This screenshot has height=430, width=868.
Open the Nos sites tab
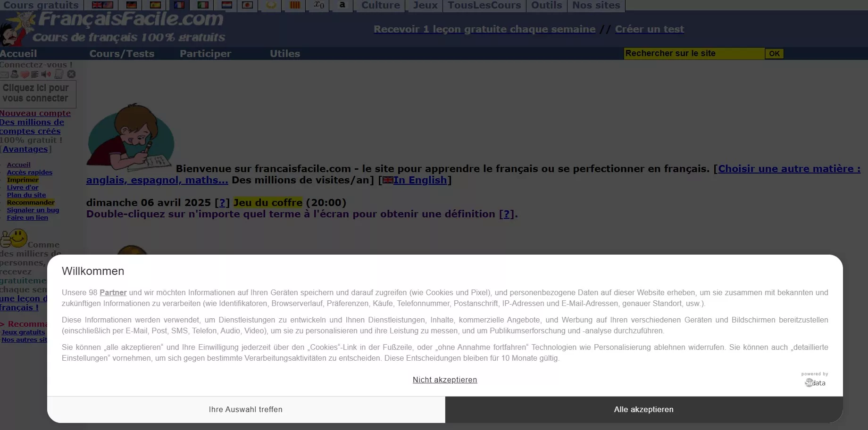point(596,5)
